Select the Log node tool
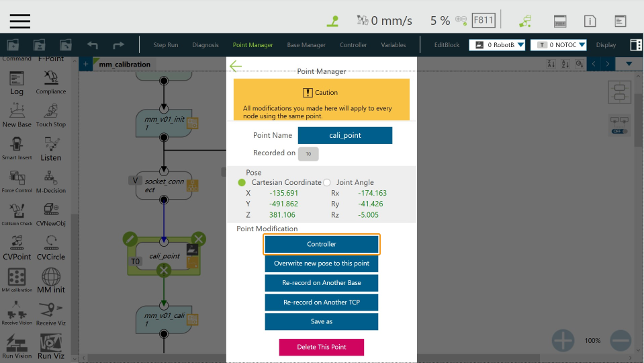This screenshot has width=644, height=363. (17, 83)
